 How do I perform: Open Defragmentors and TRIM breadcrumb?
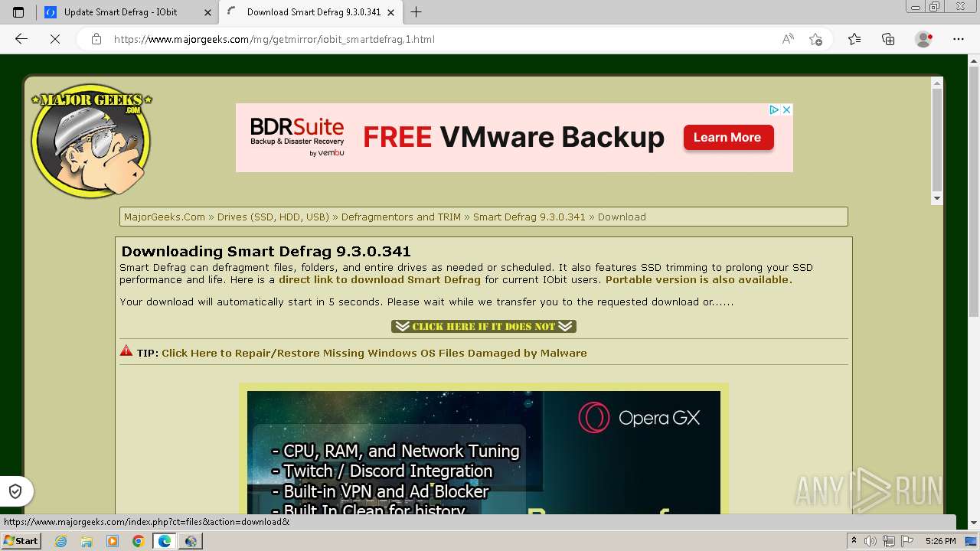[401, 217]
